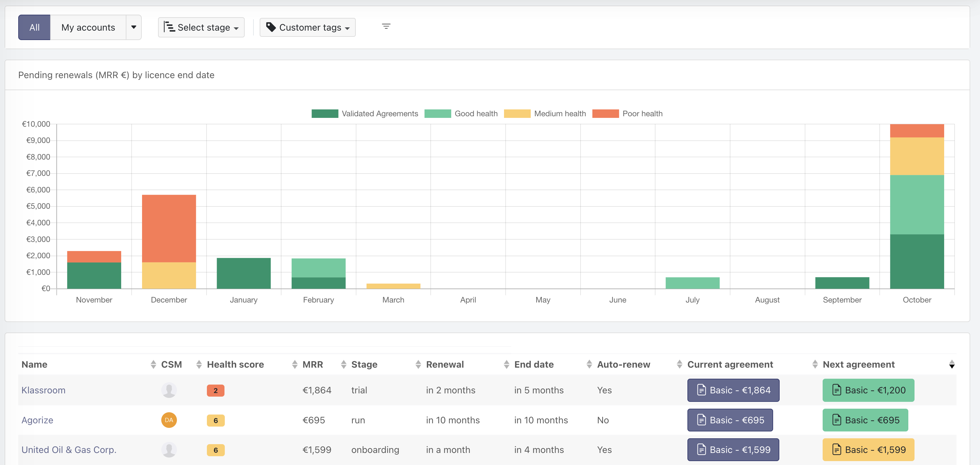
Task: Click the filter lines icon
Action: pos(386,27)
